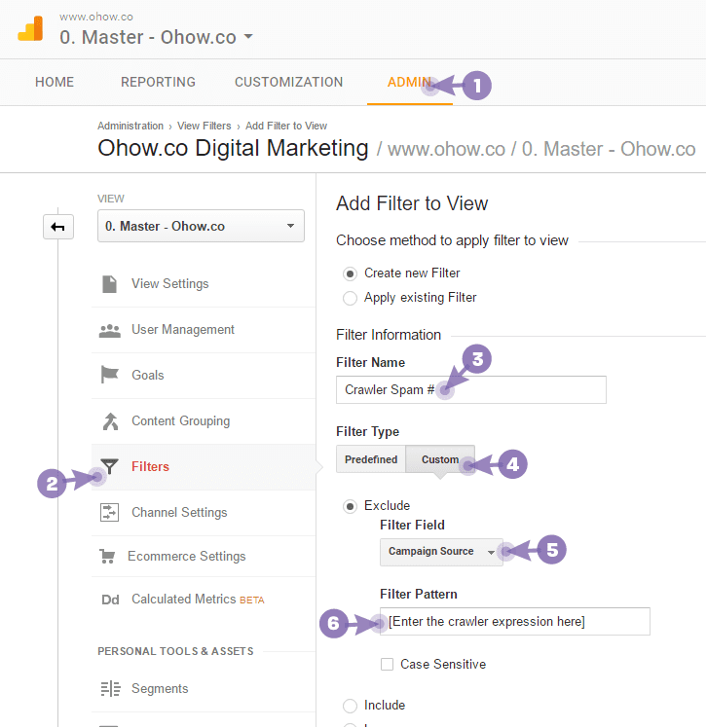The image size is (707, 728).
Task: Enable the Case Sensitive checkbox
Action: (387, 665)
